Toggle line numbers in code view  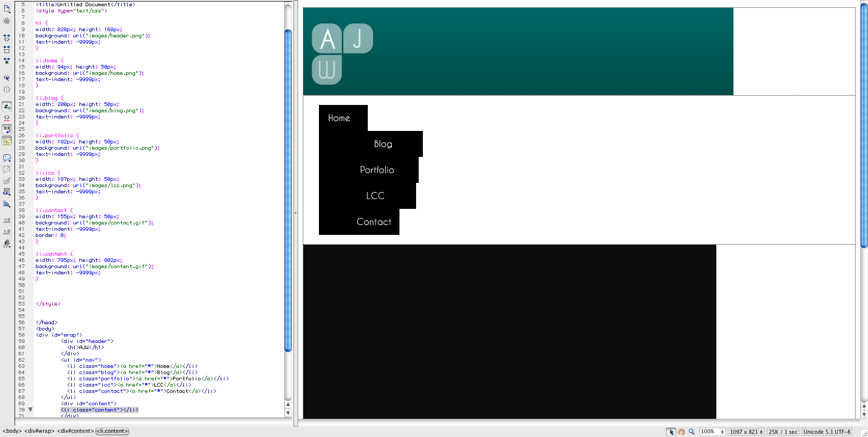point(7,107)
